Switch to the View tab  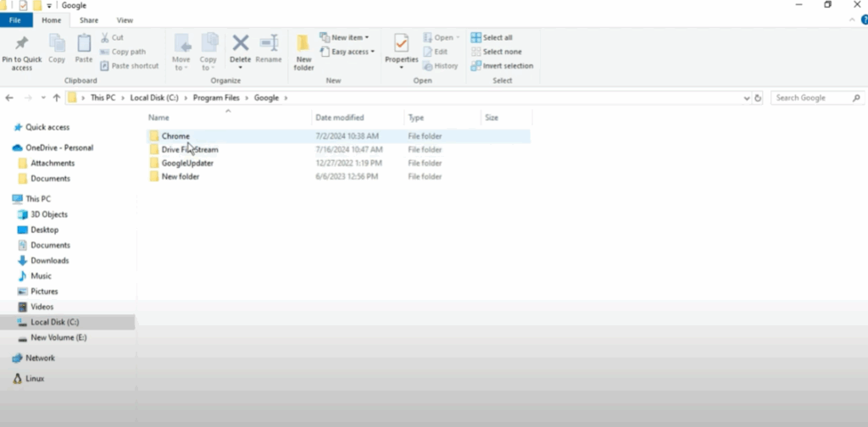(125, 20)
